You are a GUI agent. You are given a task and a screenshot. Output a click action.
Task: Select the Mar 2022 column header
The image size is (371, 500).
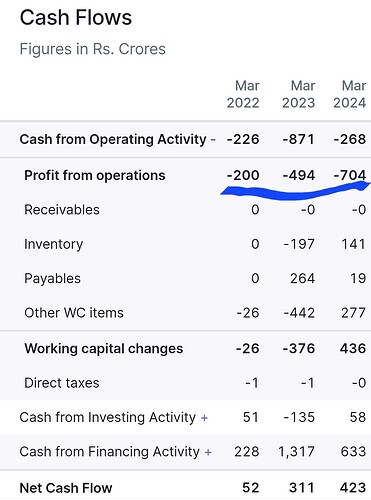243,94
